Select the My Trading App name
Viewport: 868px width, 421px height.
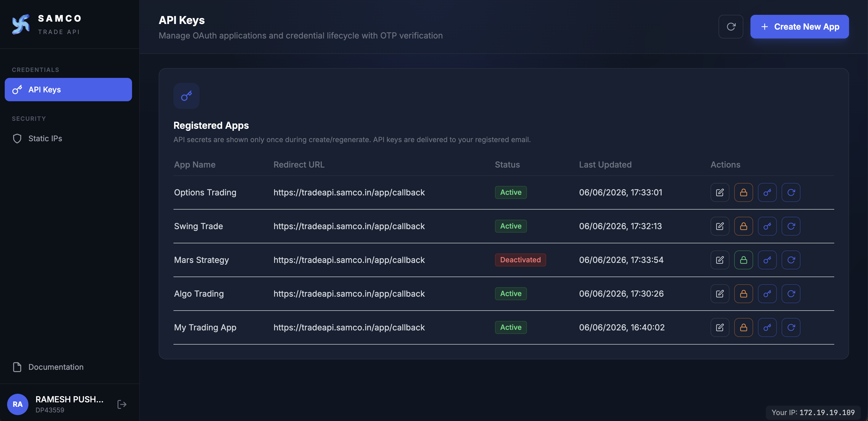[x=205, y=327]
